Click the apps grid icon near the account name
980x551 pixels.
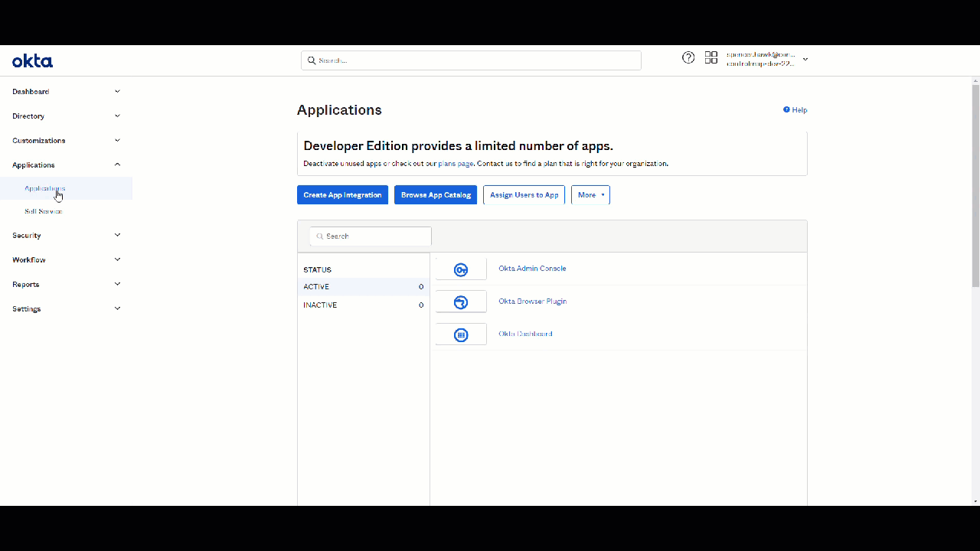pyautogui.click(x=711, y=57)
